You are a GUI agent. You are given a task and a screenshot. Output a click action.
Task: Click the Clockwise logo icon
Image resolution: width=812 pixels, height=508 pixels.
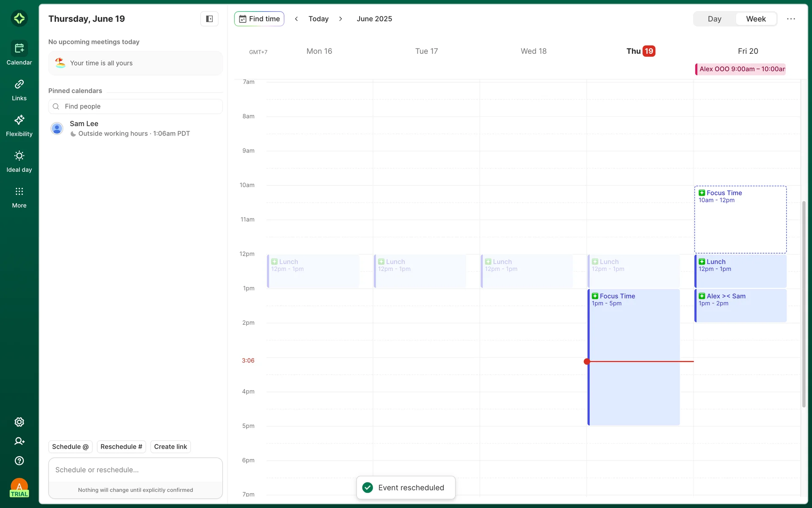tap(19, 18)
